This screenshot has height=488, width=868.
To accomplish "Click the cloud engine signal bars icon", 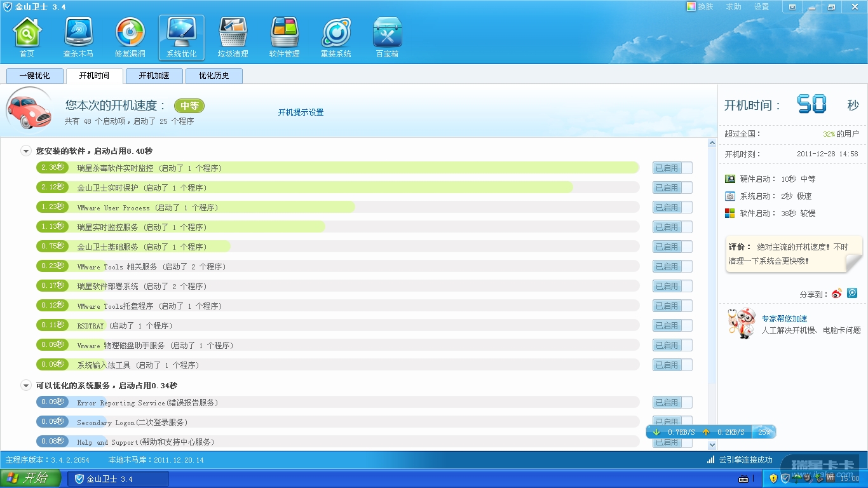I will [x=710, y=459].
